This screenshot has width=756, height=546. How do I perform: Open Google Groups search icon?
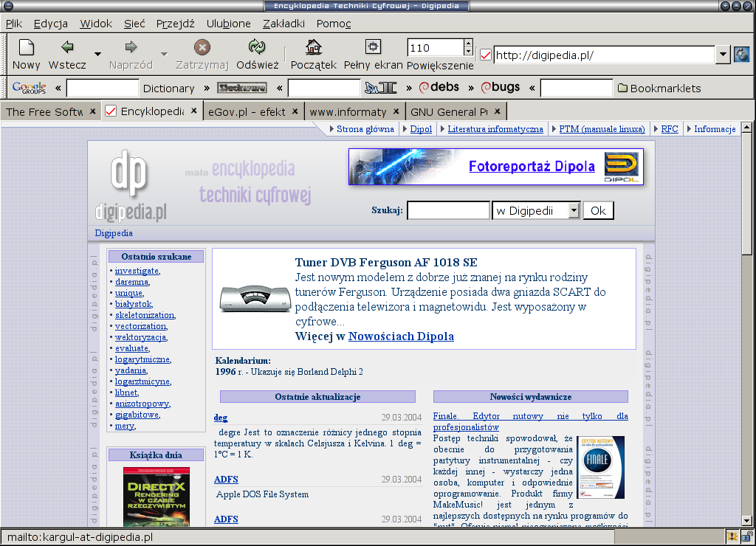point(30,88)
